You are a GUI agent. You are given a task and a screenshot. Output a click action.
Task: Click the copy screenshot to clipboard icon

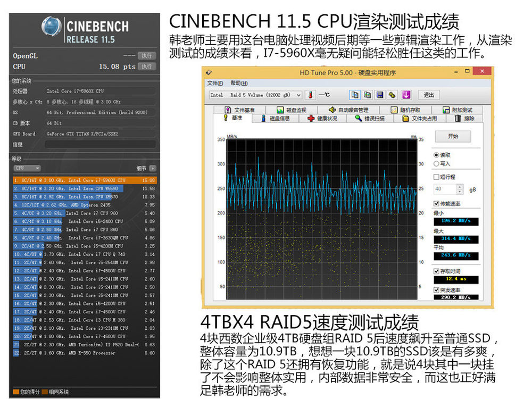tap(367, 95)
